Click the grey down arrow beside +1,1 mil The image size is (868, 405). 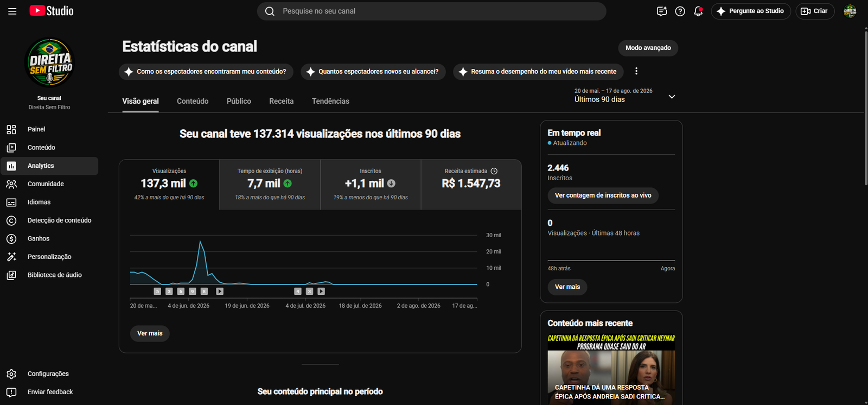click(391, 183)
